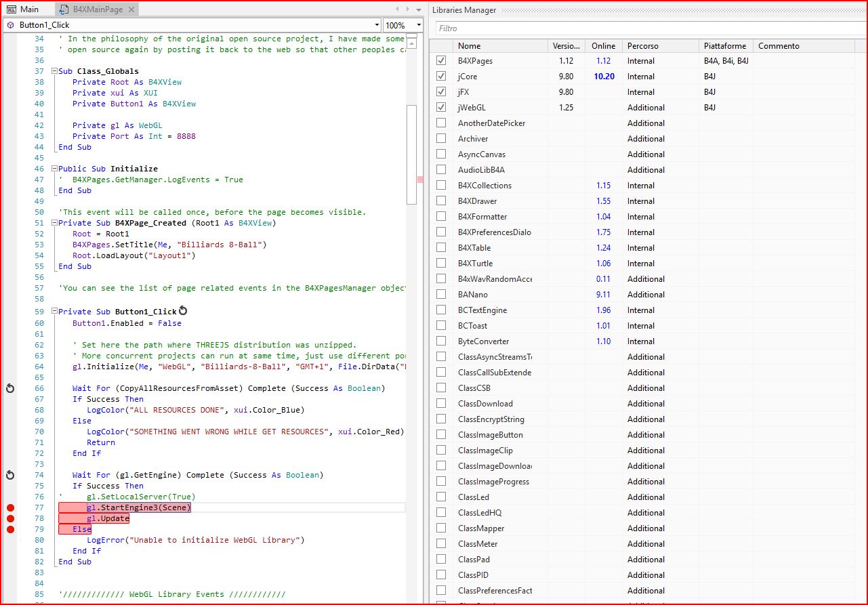Sort libraries by the Nome column header
Screen dimensions: 868x605
click(x=469, y=46)
